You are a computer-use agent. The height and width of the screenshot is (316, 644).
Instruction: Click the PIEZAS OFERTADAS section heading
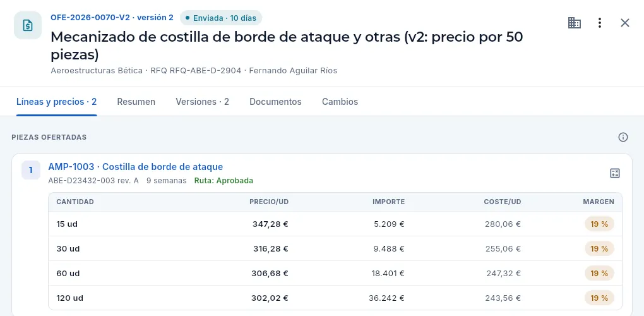click(x=49, y=137)
